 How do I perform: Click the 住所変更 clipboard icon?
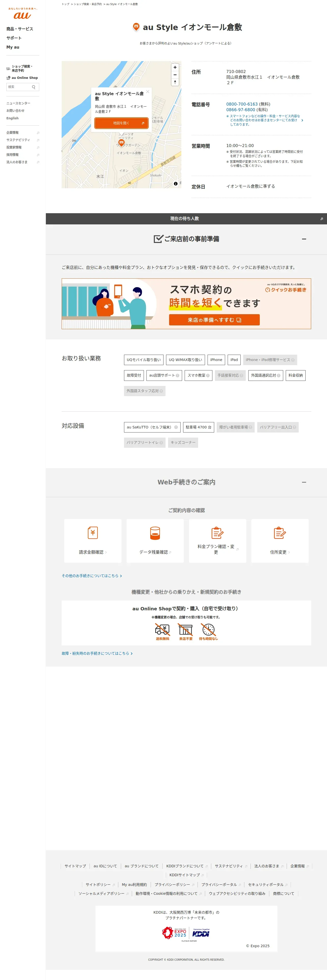pyautogui.click(x=280, y=532)
